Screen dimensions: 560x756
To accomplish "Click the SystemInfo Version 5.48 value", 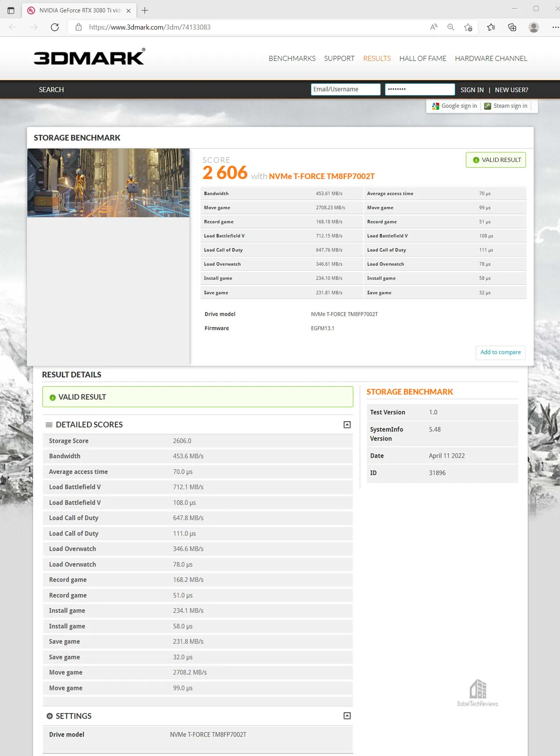I will 435,430.
